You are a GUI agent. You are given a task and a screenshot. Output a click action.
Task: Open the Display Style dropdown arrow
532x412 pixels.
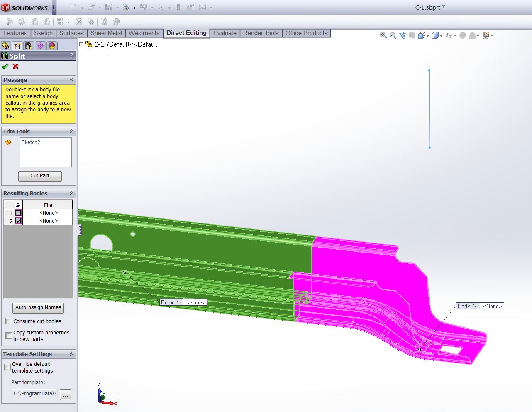[441, 36]
